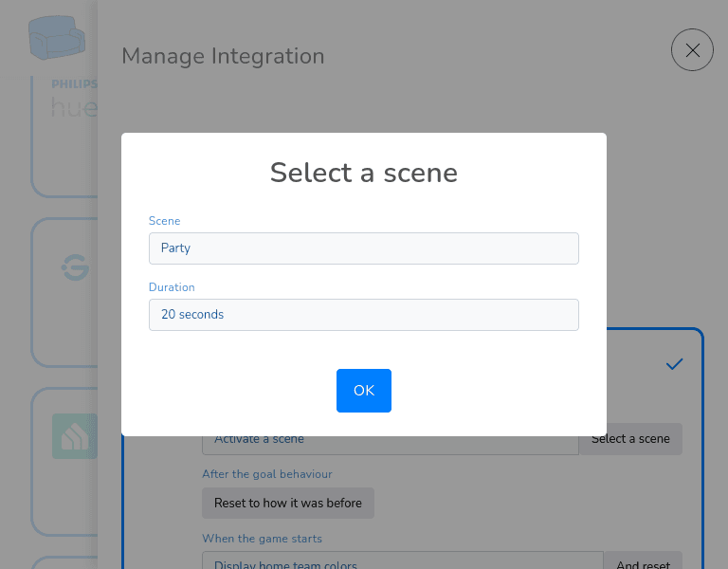Click the After the goal behaviour label

coord(267,474)
